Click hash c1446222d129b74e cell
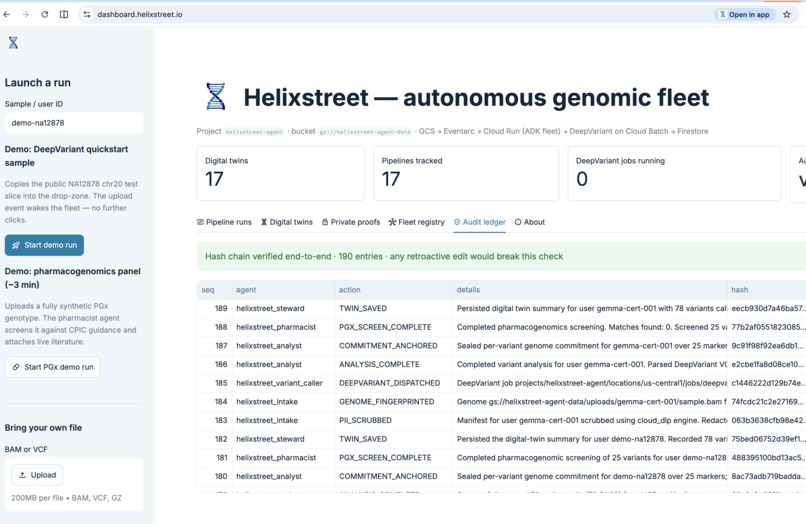The height and width of the screenshot is (524, 806). (768, 383)
